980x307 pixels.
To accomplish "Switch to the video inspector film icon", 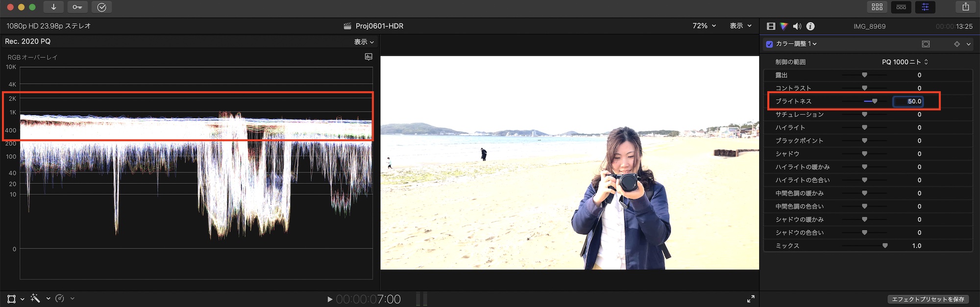I will [x=771, y=26].
